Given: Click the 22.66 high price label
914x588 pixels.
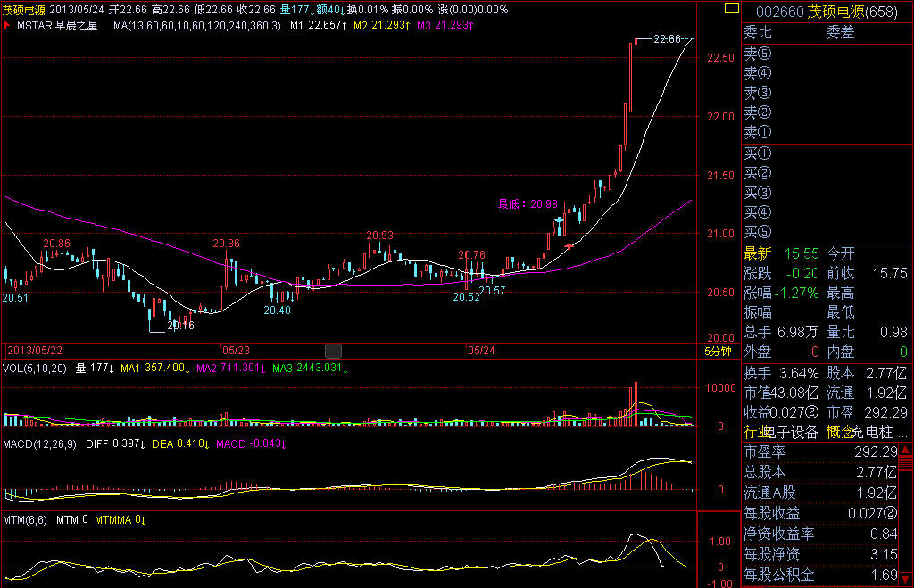Looking at the screenshot, I should [x=667, y=39].
